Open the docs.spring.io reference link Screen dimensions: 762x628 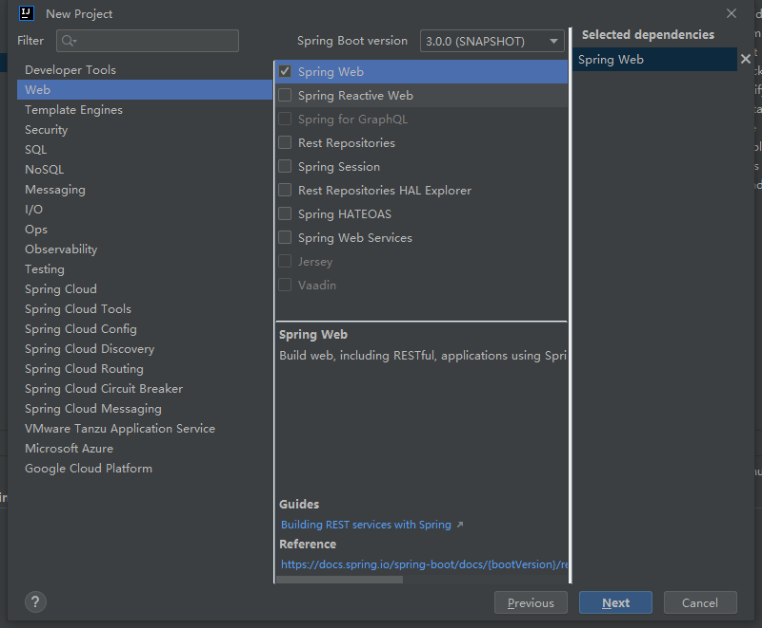tap(424, 564)
